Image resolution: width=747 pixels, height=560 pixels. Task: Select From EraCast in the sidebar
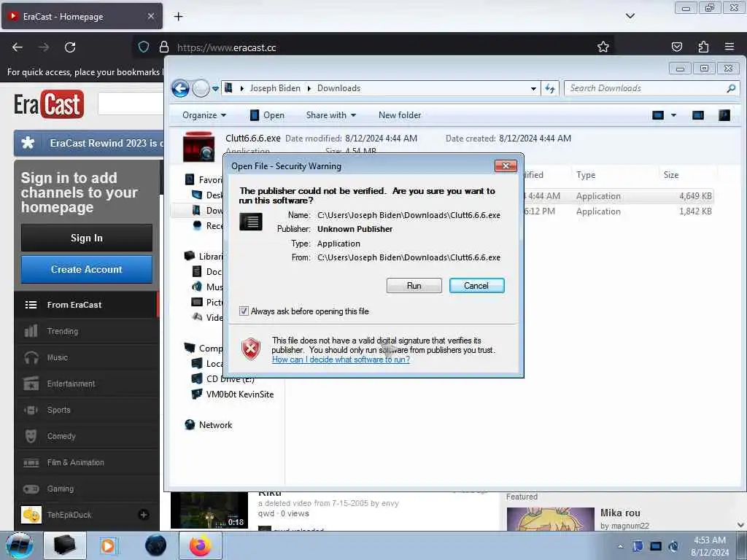tap(86, 305)
